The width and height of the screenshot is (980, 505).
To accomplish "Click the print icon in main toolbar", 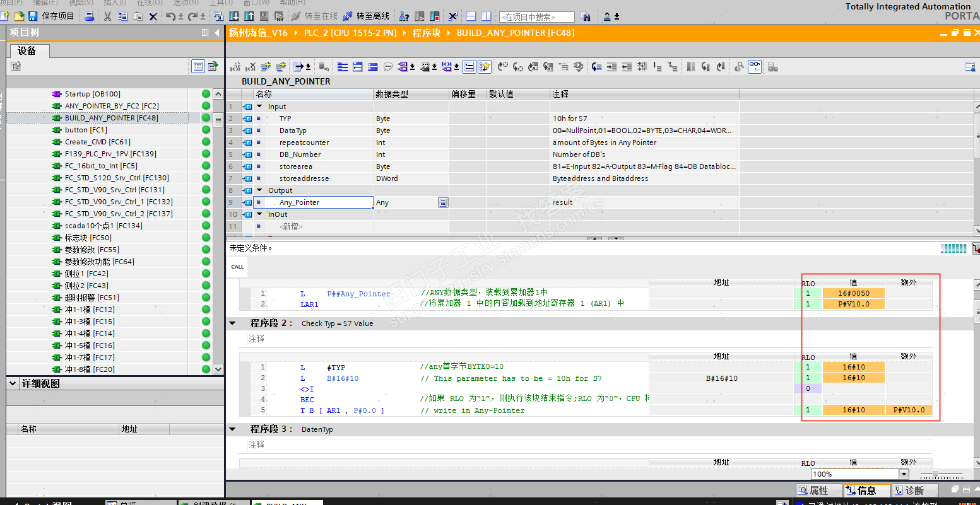I will click(90, 16).
